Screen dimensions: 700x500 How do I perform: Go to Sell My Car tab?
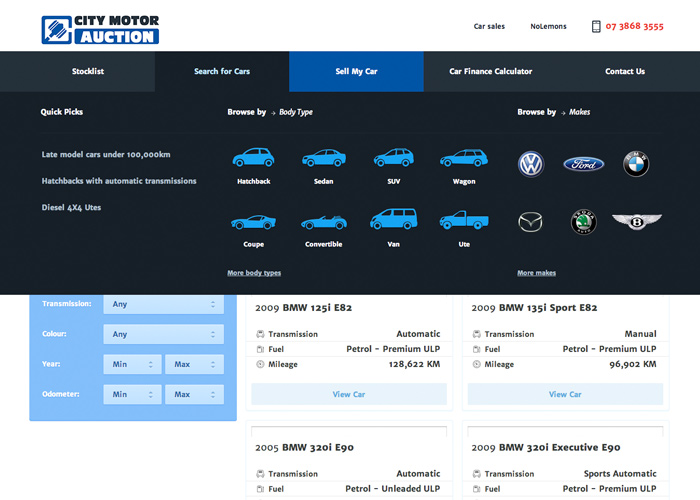pos(356,71)
